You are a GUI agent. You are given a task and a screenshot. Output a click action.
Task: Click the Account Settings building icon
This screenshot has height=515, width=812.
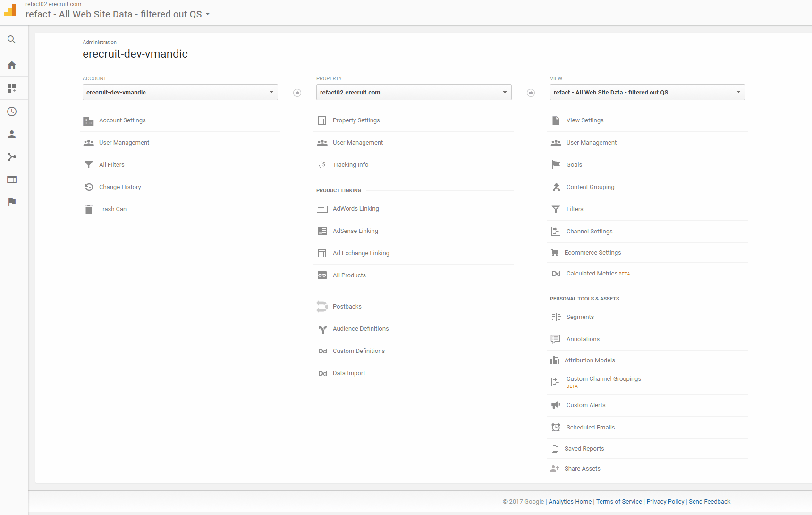(x=88, y=121)
